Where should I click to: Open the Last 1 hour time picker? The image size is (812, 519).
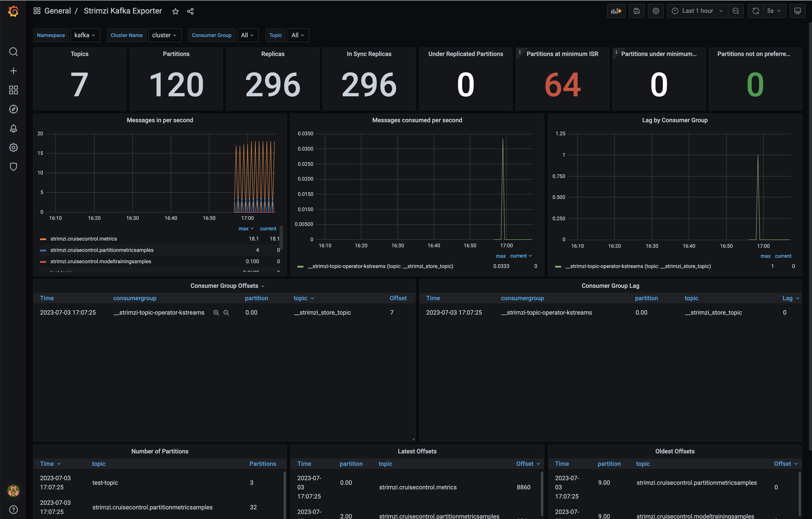[x=697, y=11]
